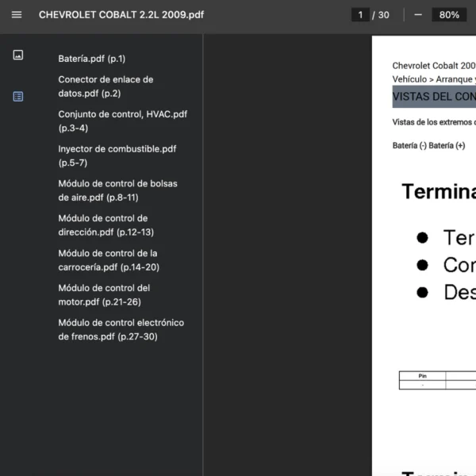Image resolution: width=476 pixels, height=476 pixels.
Task: Switch sidebar to page thumbnails view
Action: click(18, 55)
